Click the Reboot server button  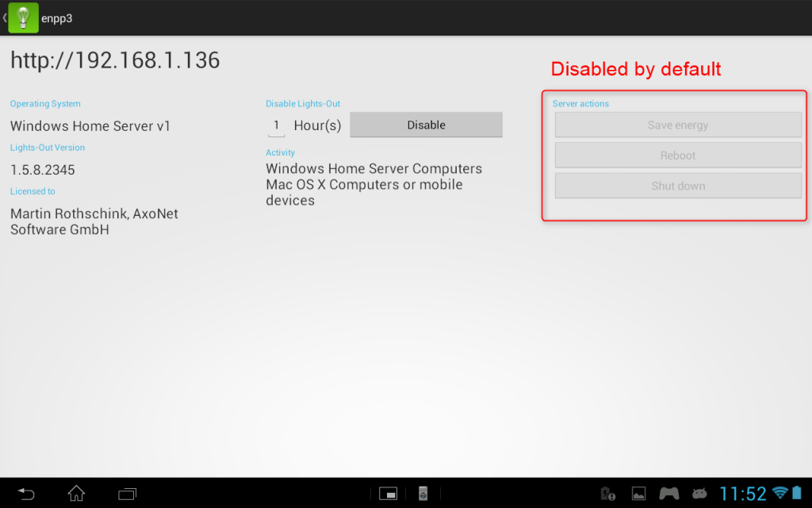pos(678,156)
